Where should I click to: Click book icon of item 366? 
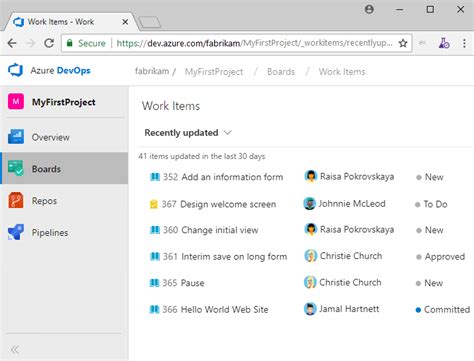point(154,309)
